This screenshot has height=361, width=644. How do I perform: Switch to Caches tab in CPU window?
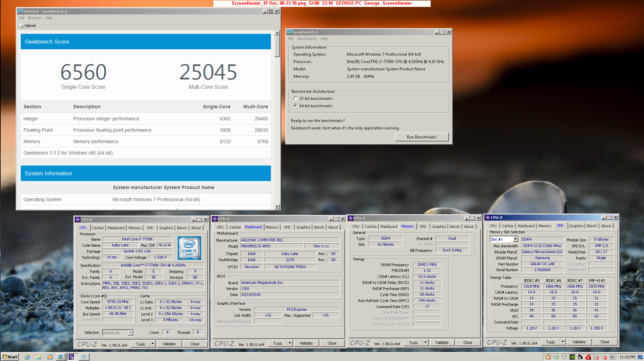point(98,228)
